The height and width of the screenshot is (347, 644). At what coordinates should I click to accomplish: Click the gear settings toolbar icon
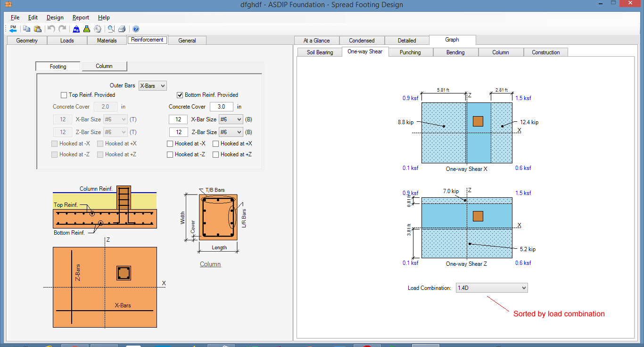(x=98, y=29)
